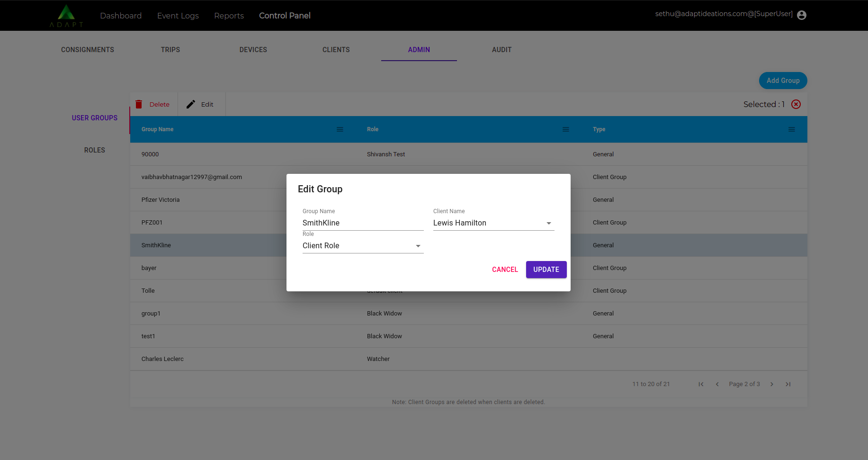Focus the Group Name input field

tap(363, 223)
